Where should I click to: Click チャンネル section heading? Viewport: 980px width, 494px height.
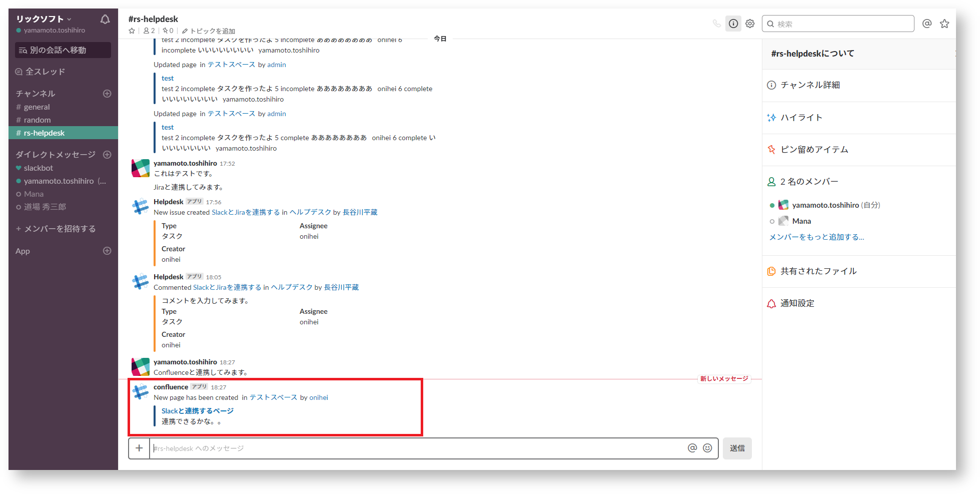(x=36, y=94)
